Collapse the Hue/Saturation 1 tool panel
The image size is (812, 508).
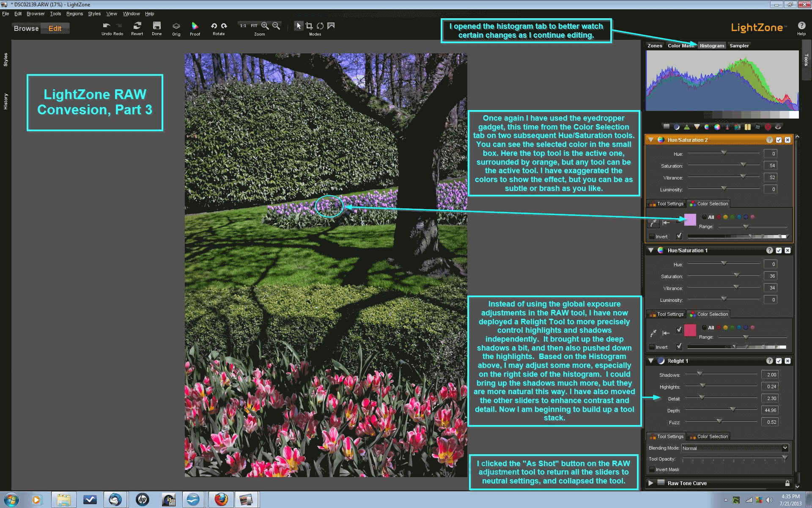pos(651,250)
